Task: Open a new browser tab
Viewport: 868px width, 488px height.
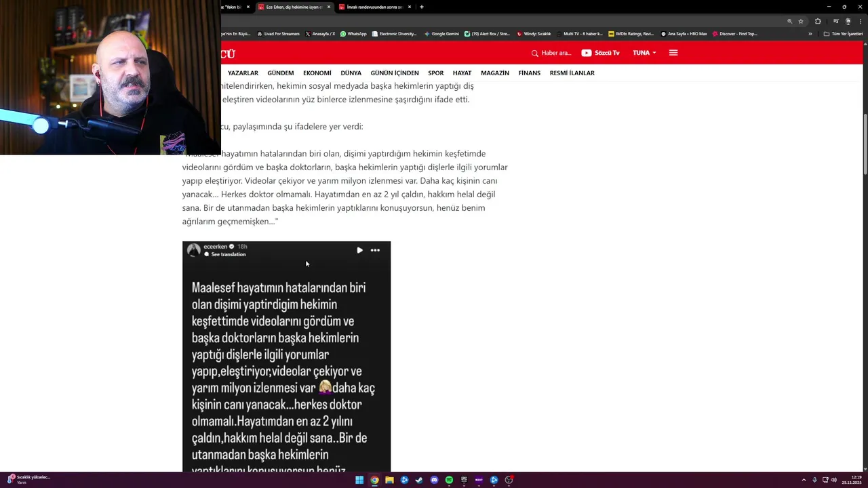Action: [422, 7]
